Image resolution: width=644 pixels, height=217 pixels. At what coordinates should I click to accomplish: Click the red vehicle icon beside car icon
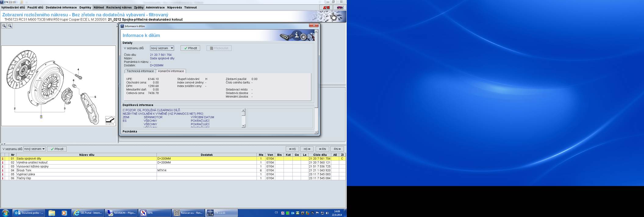point(326,7)
